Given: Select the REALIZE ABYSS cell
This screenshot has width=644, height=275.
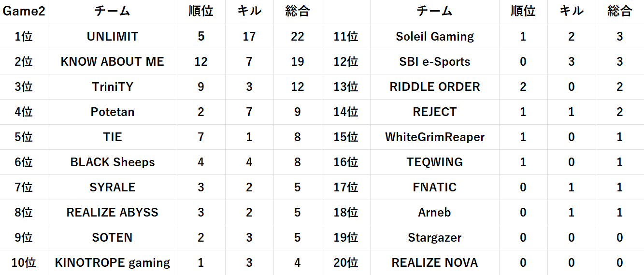Looking at the screenshot, I should [x=113, y=213].
